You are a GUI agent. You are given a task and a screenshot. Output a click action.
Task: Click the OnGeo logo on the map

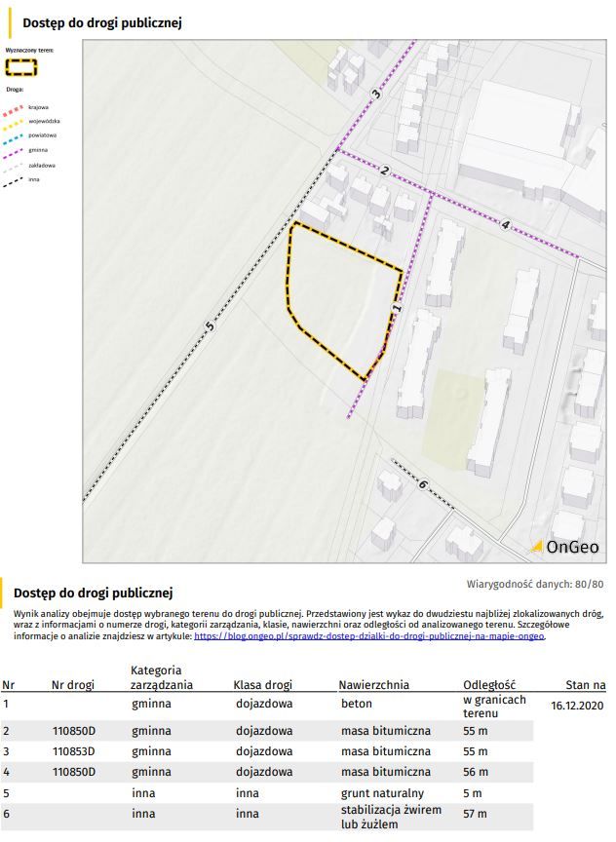click(564, 547)
